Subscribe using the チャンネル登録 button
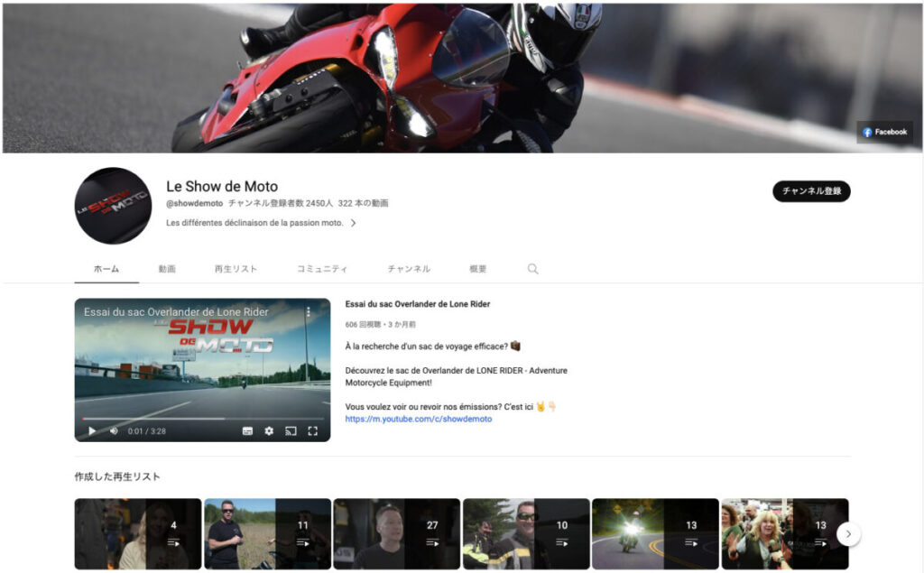Viewport: 924px width, 573px height. click(811, 191)
